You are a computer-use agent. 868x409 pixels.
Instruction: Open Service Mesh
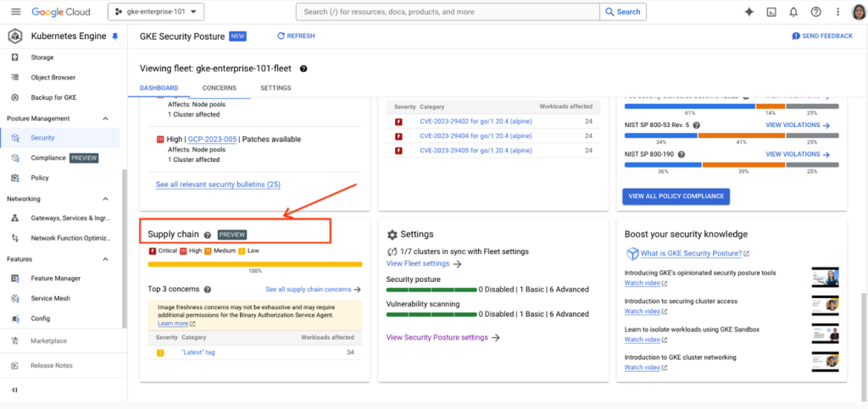pos(50,298)
